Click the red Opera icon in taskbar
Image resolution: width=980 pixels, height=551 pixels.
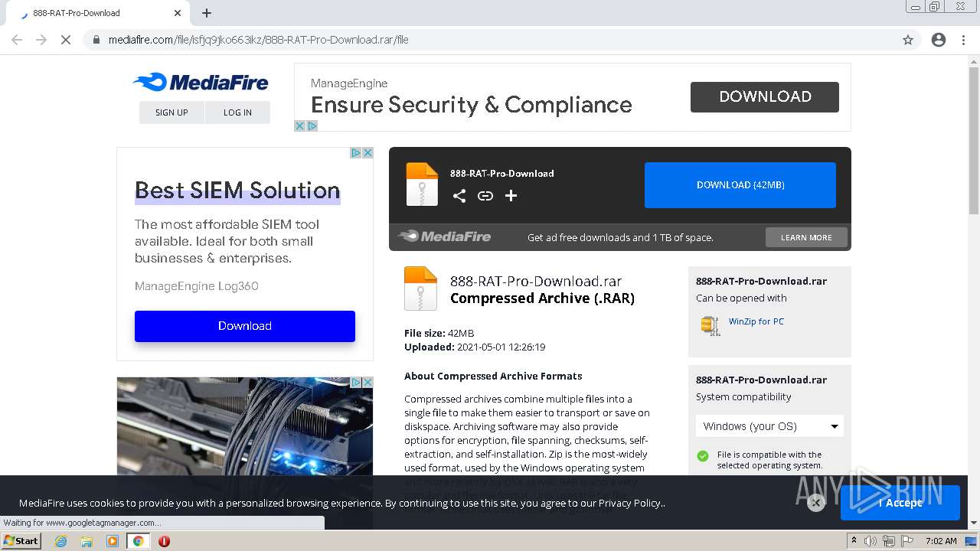[164, 541]
